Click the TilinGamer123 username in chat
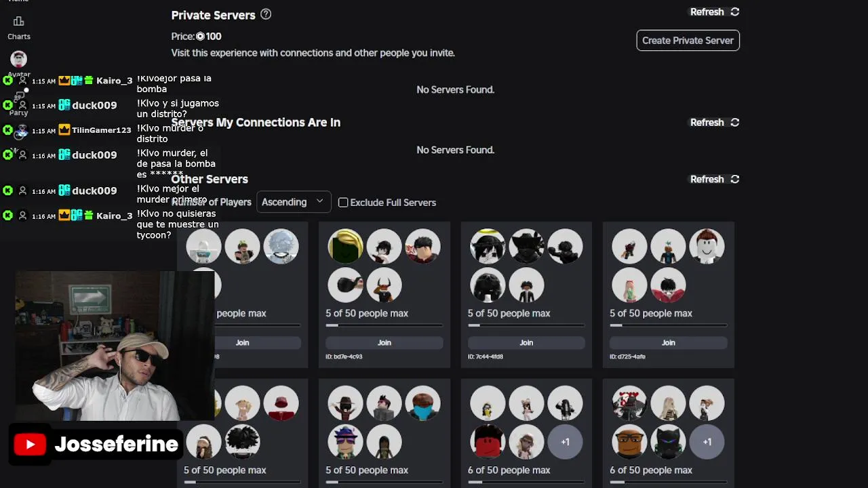Screen dimensions: 868x488 point(101,130)
